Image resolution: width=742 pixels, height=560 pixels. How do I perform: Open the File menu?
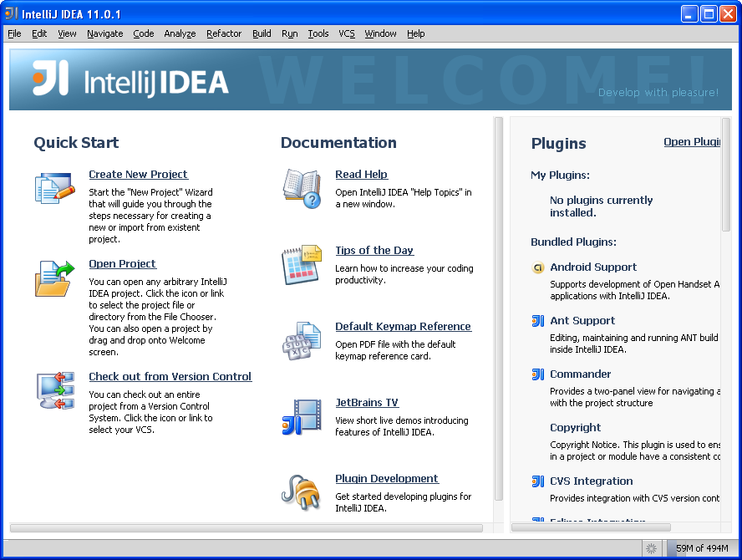click(x=14, y=33)
